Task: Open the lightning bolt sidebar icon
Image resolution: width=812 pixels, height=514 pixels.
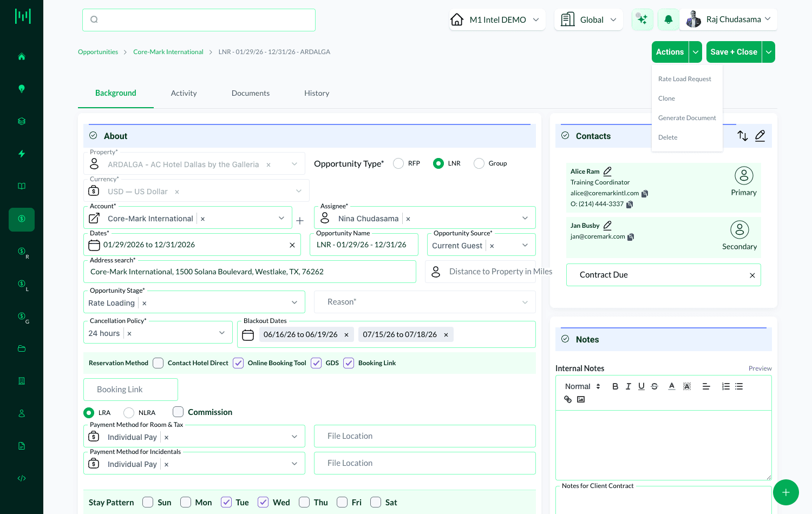Action: pyautogui.click(x=22, y=154)
